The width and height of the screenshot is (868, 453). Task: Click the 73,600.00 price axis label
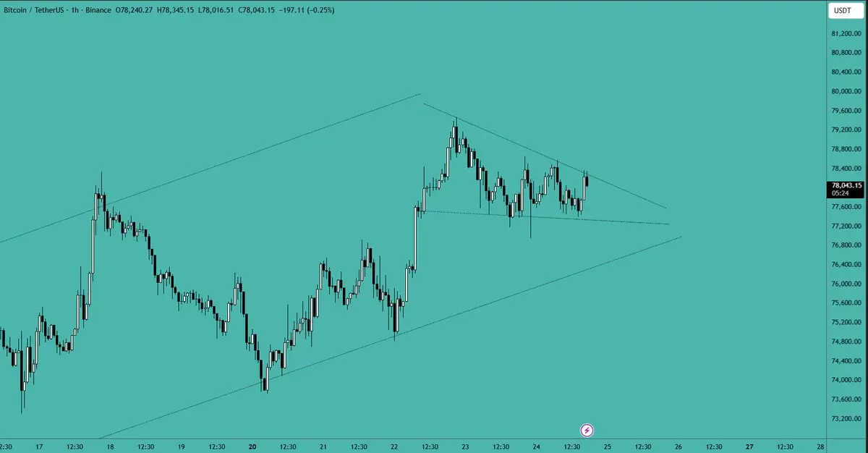846,399
